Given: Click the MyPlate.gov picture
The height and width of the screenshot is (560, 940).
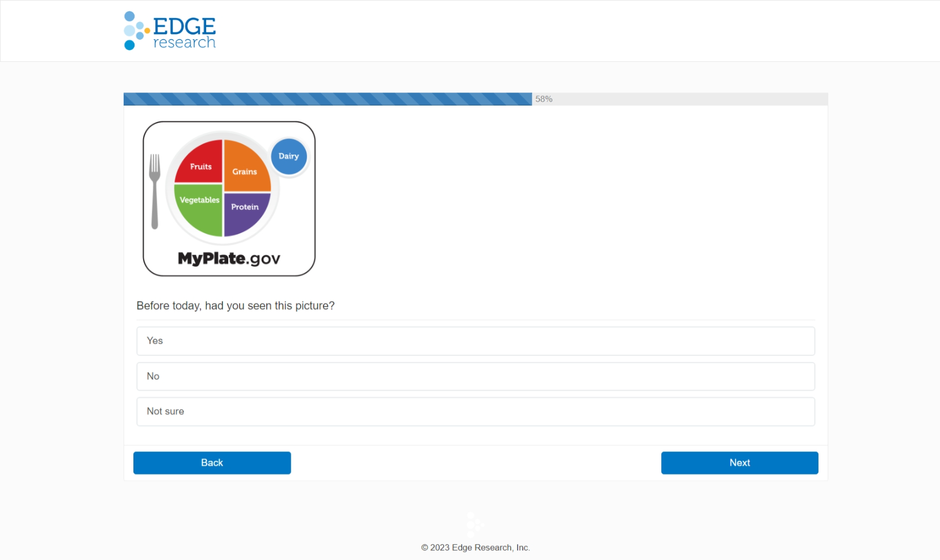Looking at the screenshot, I should pos(229,199).
